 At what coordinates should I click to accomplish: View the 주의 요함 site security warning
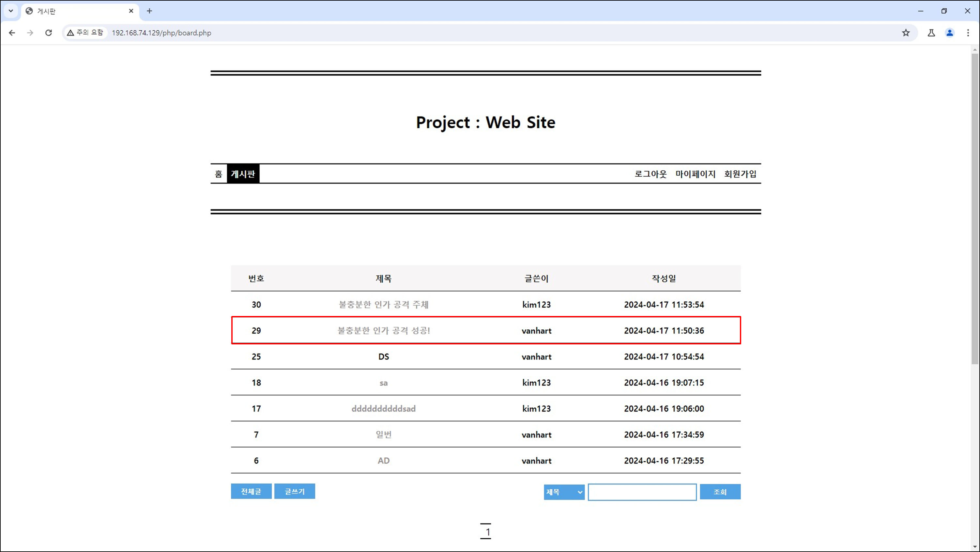coord(85,33)
